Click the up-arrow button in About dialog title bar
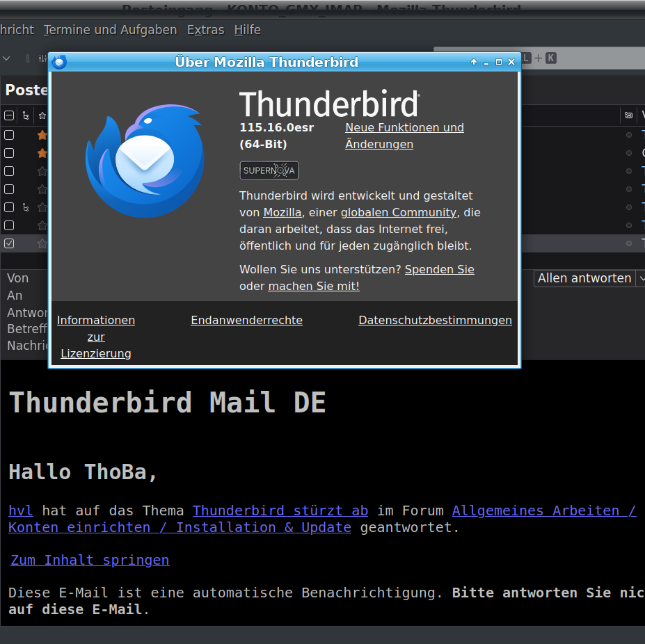 point(474,62)
